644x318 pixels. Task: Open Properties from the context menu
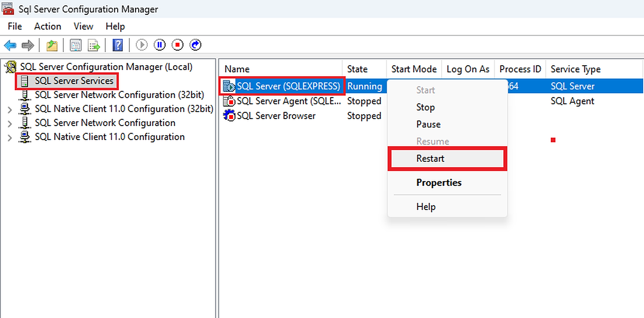coord(447,183)
